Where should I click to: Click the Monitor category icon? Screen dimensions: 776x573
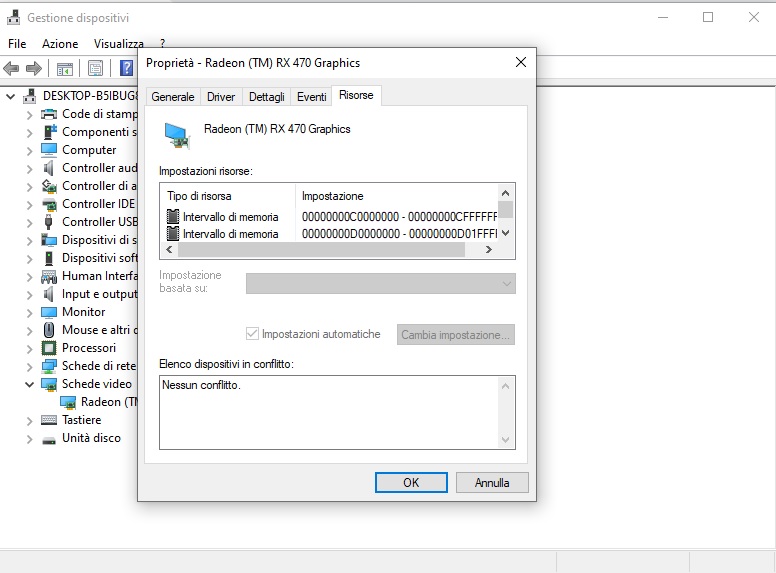pyautogui.click(x=49, y=312)
